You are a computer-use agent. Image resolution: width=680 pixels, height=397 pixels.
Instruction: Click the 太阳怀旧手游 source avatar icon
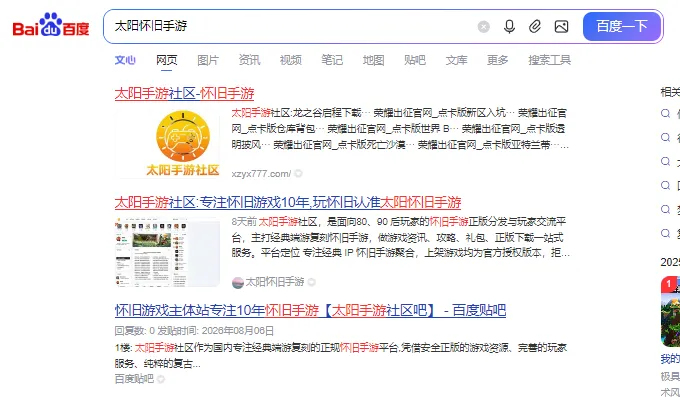click(238, 282)
